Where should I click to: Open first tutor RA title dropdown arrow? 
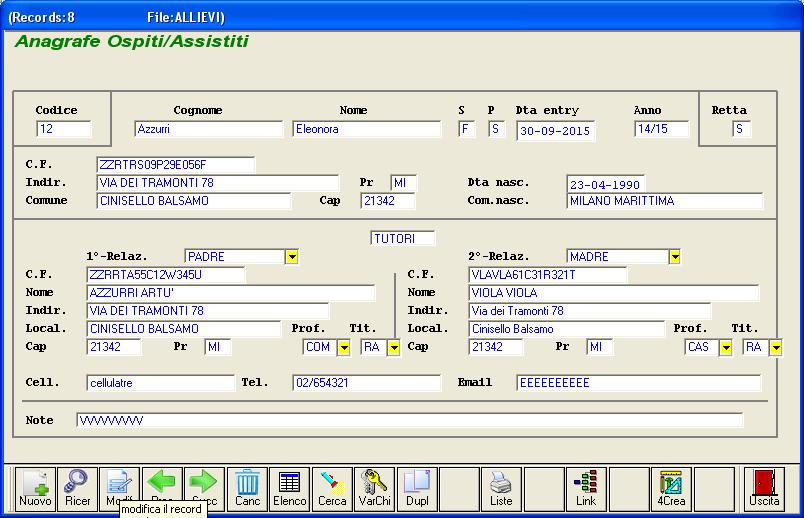394,347
